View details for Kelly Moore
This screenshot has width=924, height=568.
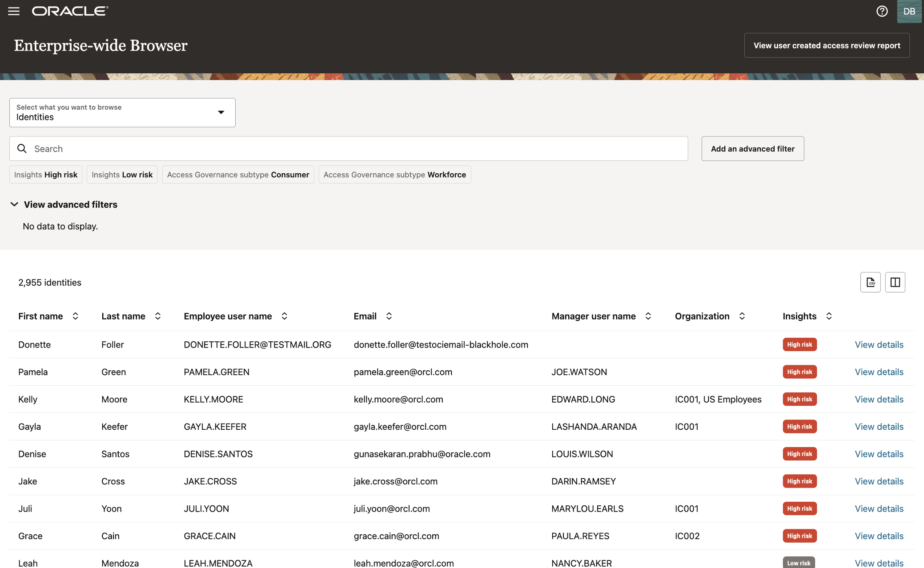click(x=879, y=399)
